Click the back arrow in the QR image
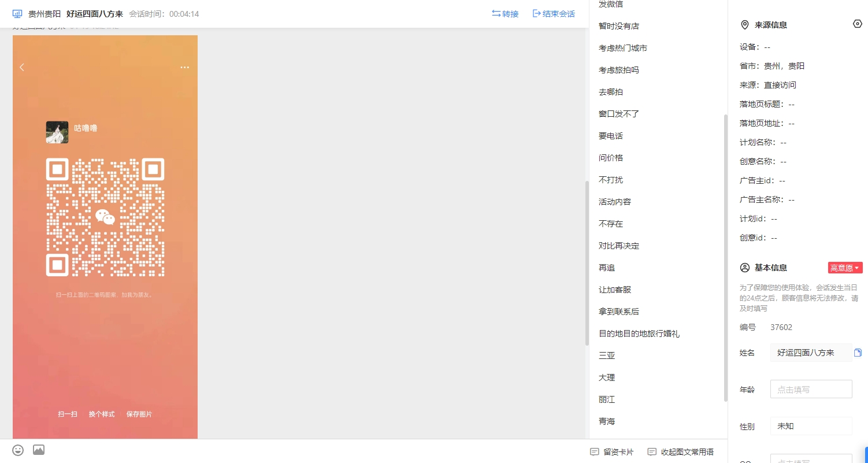This screenshot has height=463, width=868. coord(22,67)
